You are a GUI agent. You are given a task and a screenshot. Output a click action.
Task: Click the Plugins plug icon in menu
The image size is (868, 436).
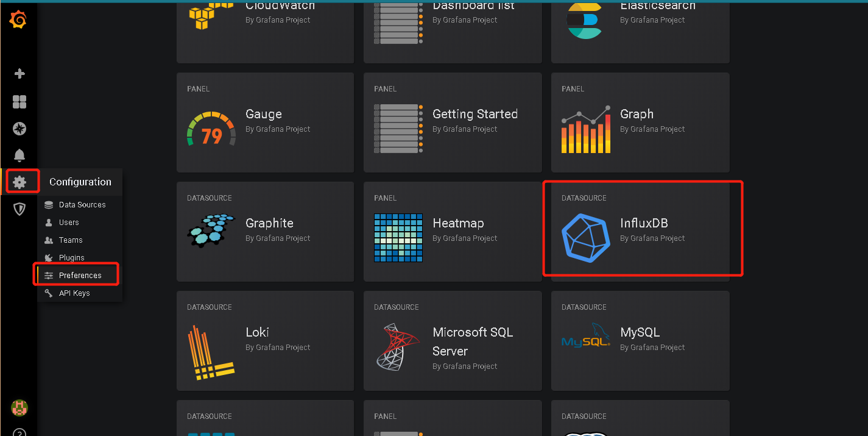pyautogui.click(x=49, y=258)
